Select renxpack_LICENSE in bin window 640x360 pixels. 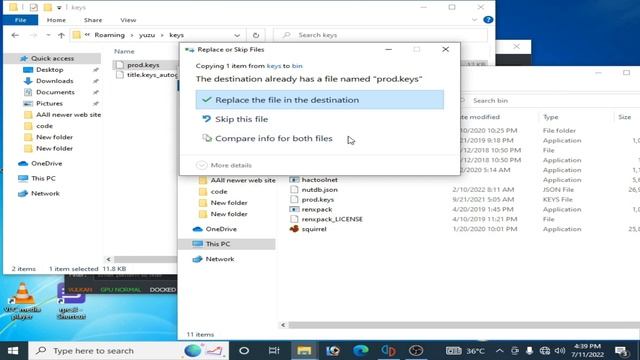point(332,219)
